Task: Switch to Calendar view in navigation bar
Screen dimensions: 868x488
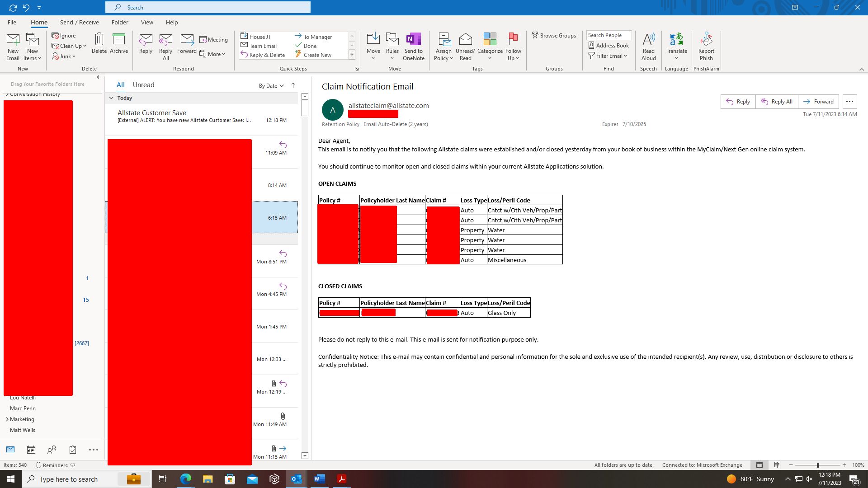Action: (31, 450)
